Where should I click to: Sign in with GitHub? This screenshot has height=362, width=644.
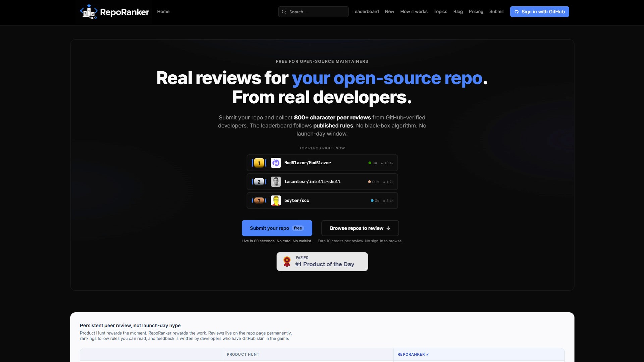539,12
